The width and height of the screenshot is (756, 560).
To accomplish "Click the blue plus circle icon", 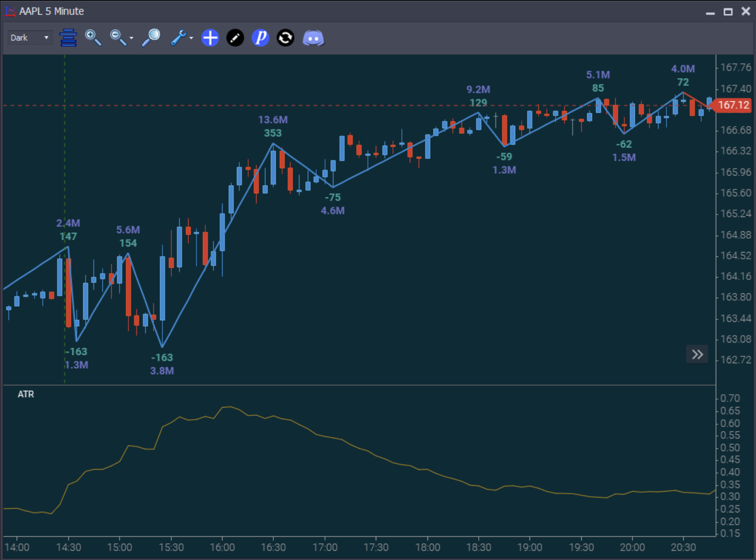I will pos(210,38).
